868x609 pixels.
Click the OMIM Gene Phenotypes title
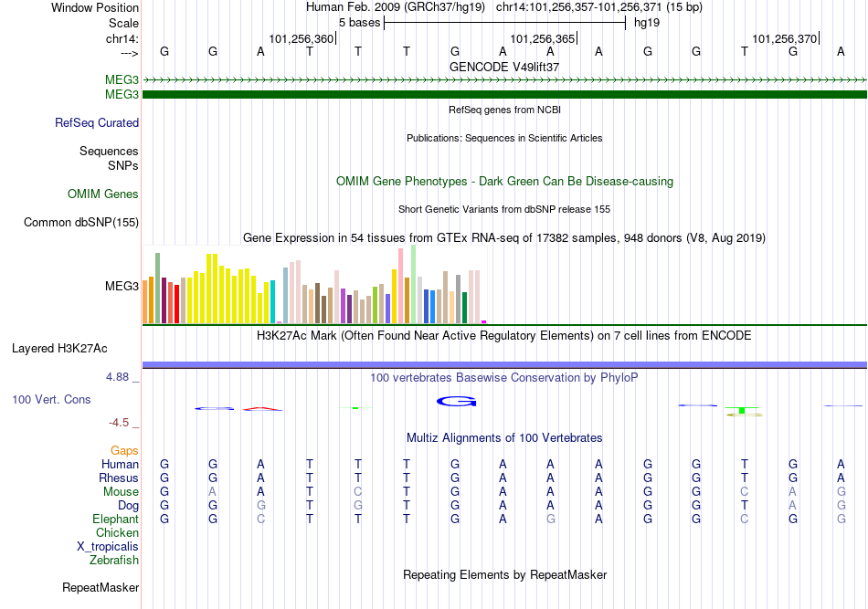coord(504,182)
